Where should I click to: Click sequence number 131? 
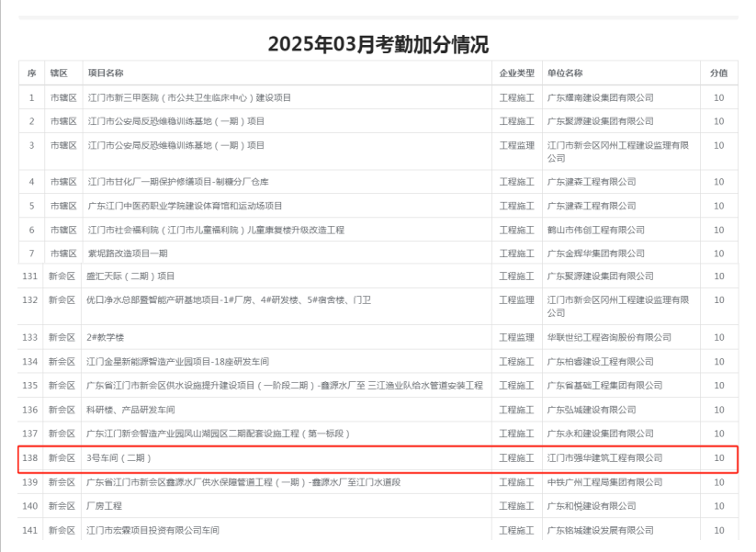[x=30, y=276]
